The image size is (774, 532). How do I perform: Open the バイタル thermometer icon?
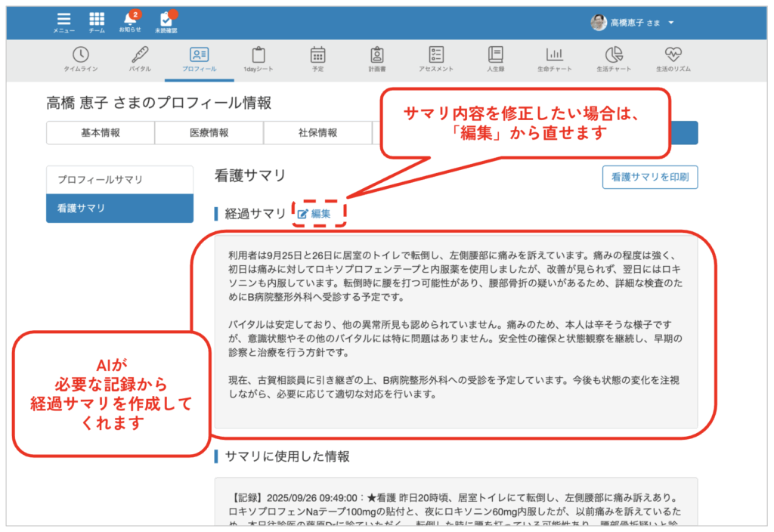(140, 57)
